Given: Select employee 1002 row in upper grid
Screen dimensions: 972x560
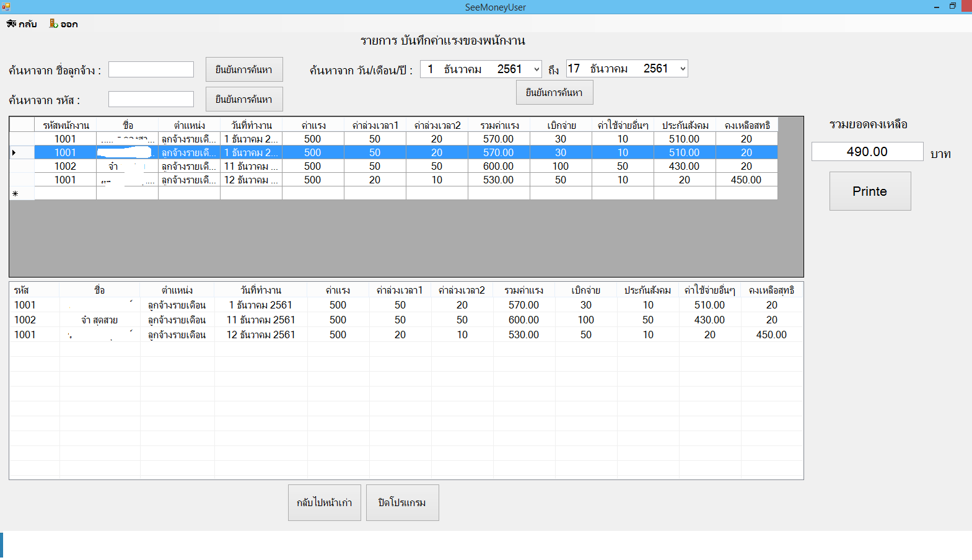Looking at the screenshot, I should (65, 166).
